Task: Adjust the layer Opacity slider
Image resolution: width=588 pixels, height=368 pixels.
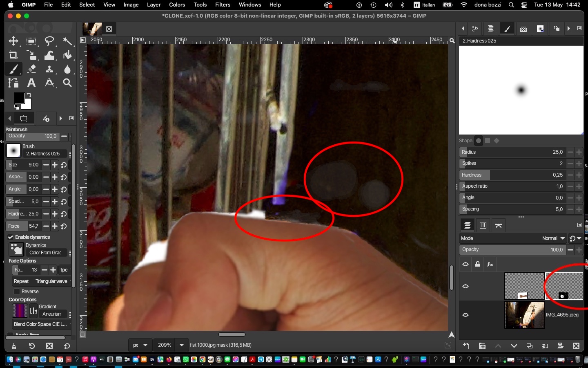Action: 512,250
